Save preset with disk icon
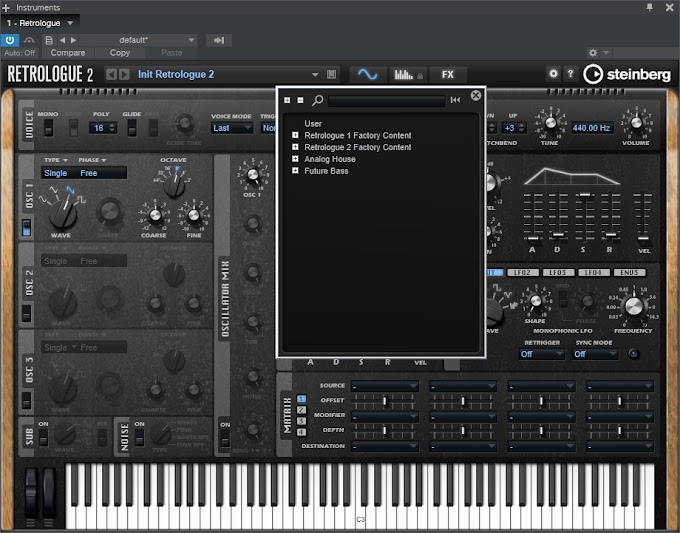 click(x=331, y=75)
